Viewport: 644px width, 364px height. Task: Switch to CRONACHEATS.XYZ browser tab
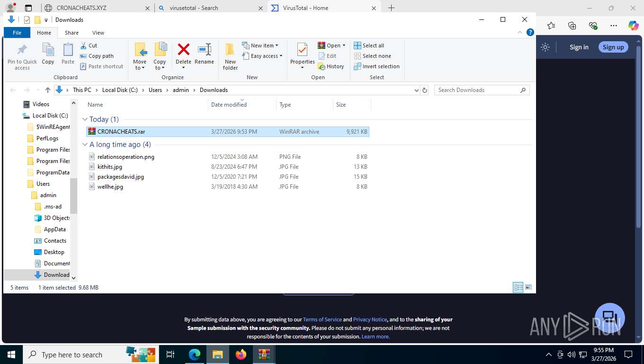click(x=98, y=8)
